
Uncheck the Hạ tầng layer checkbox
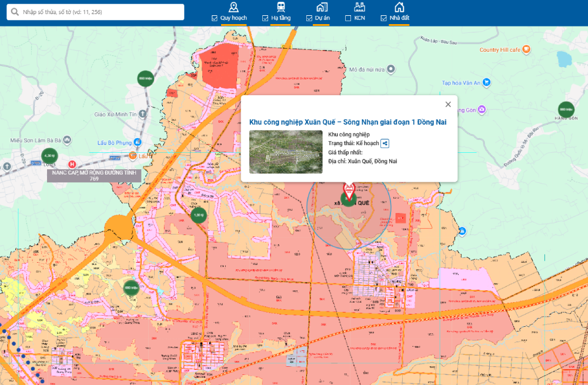pos(265,19)
